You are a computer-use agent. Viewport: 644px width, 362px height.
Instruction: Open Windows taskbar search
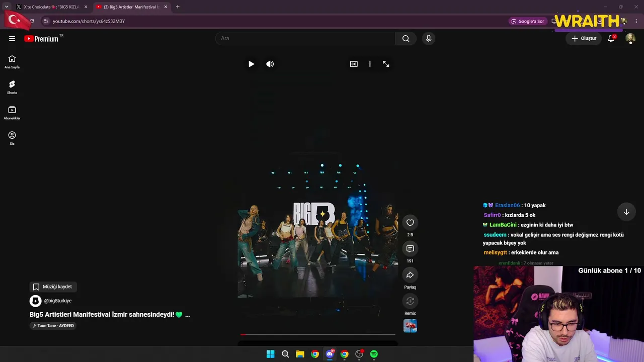[285, 354]
